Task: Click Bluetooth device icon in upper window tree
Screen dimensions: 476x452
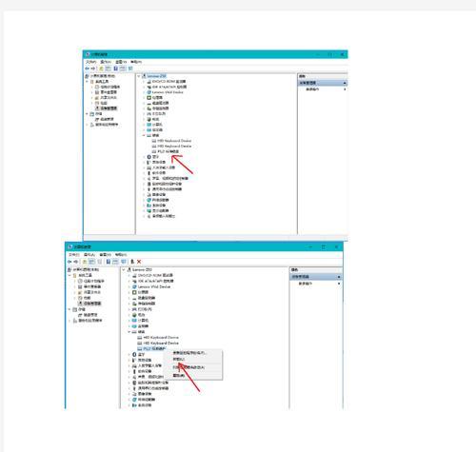Action: click(x=149, y=157)
